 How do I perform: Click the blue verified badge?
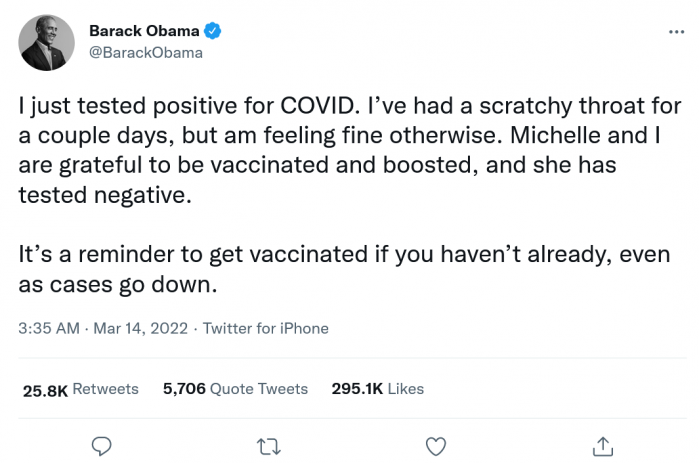click(x=213, y=32)
